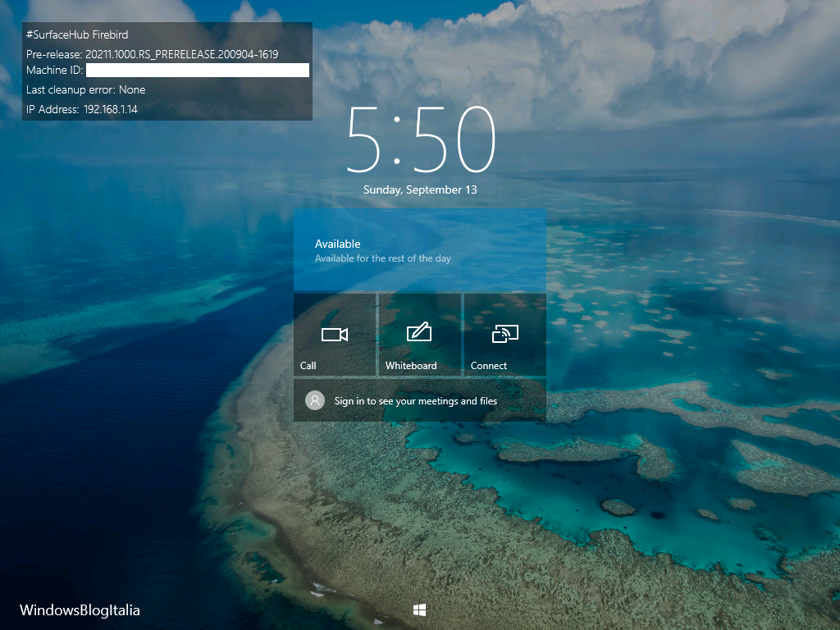
Task: Click the 5:50 clock display
Action: (x=421, y=139)
